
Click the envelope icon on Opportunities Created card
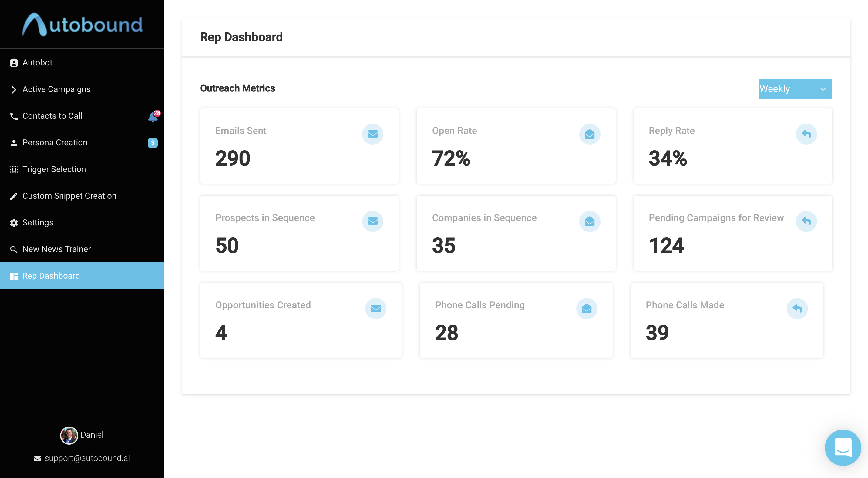(x=376, y=308)
